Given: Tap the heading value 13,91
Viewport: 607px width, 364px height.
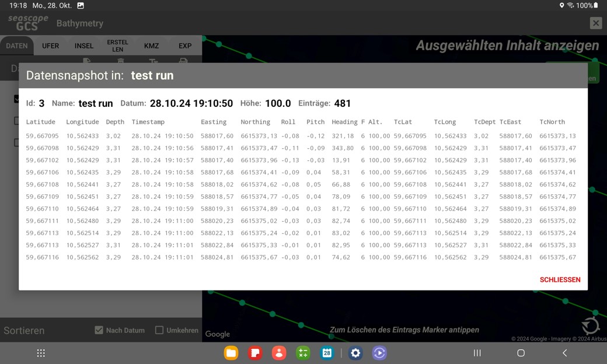Looking at the screenshot, I should (341, 160).
